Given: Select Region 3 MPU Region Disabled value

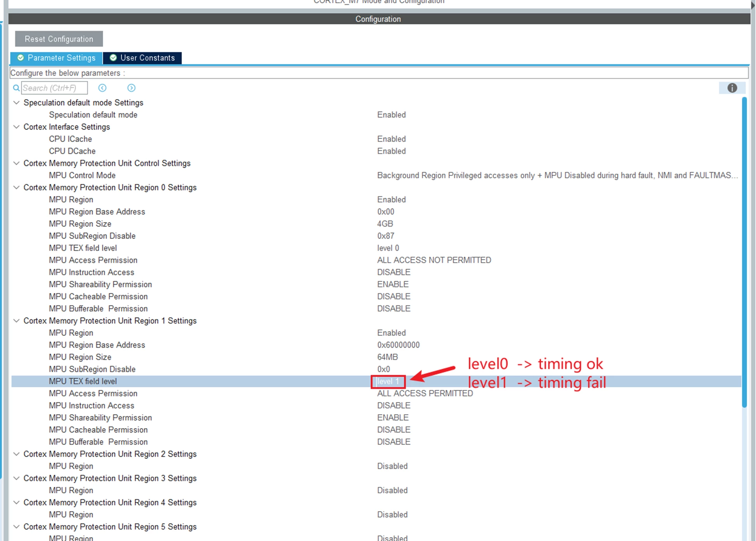Looking at the screenshot, I should tap(392, 490).
